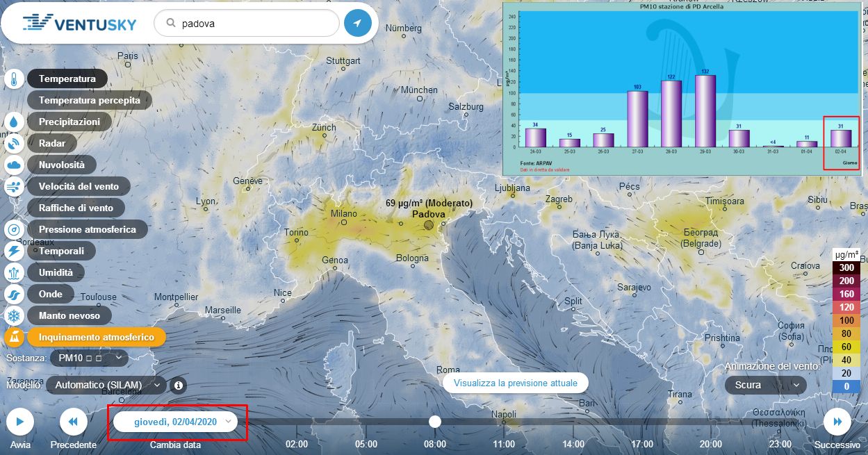Jump to 23:00 on the timeline
Image resolution: width=868 pixels, height=455 pixels.
(x=780, y=444)
